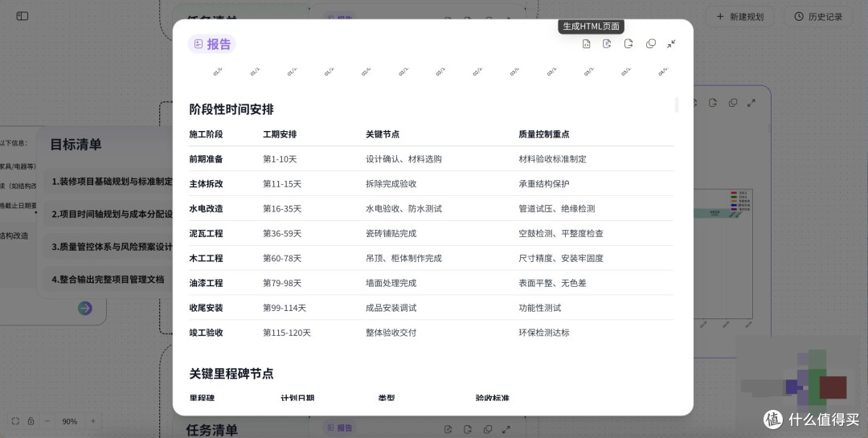This screenshot has width=868, height=438.
Task: Select goal 1.装修项目基础规划与标准制定
Action: (x=108, y=181)
